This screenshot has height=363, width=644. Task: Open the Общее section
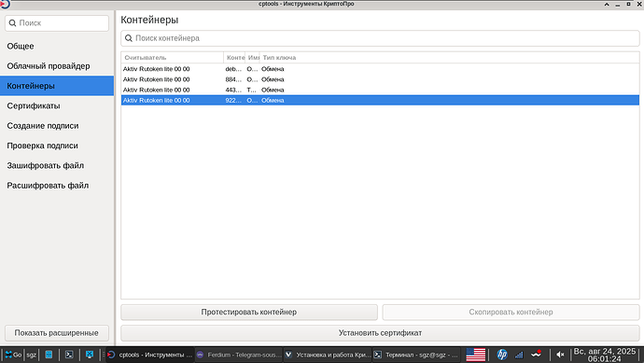pos(57,46)
